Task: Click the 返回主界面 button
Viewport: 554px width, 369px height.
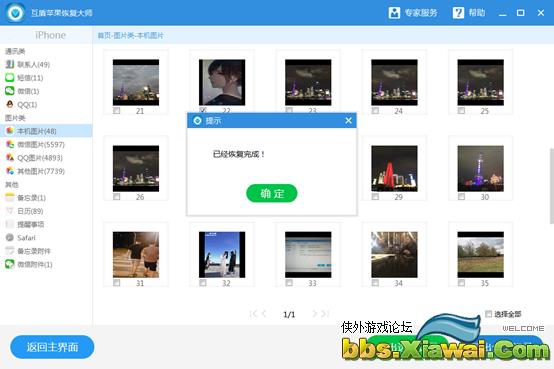Action: (52, 347)
